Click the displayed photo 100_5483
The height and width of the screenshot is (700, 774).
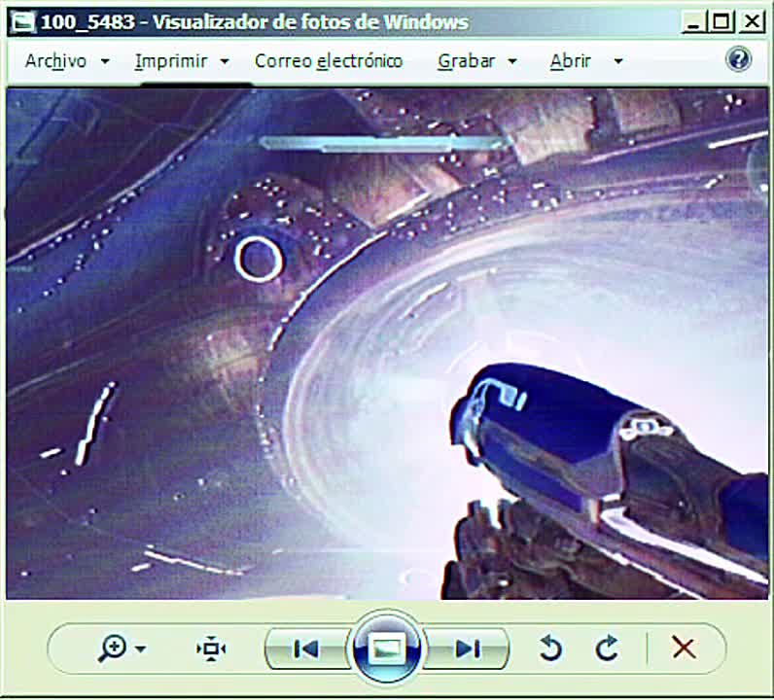click(x=387, y=344)
